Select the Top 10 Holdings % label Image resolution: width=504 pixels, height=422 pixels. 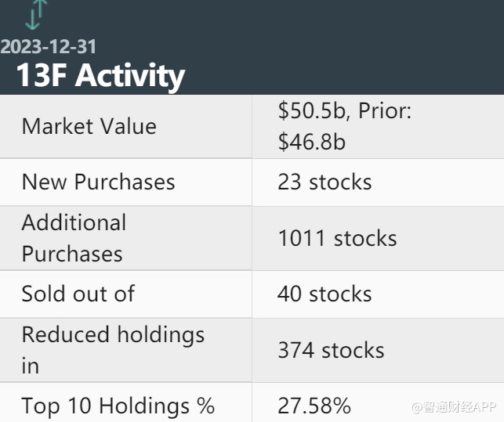(x=118, y=406)
